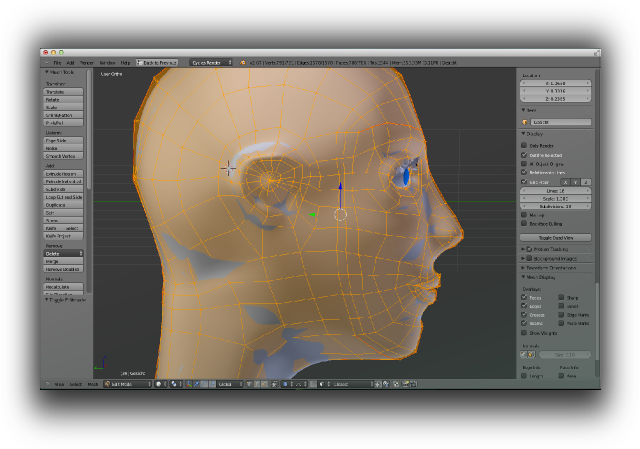Click the blue Z-axis arrow of manipulator
Screen dimensions: 640x449
point(340,190)
